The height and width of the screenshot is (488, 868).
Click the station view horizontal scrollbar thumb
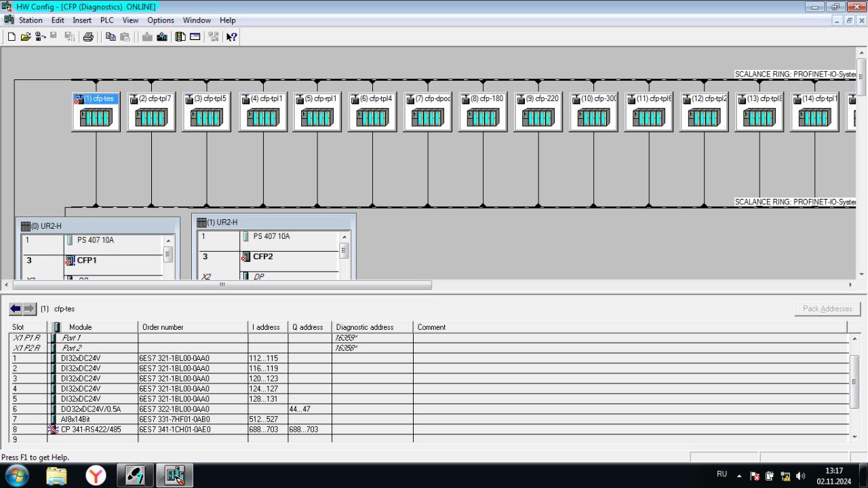tap(222, 285)
